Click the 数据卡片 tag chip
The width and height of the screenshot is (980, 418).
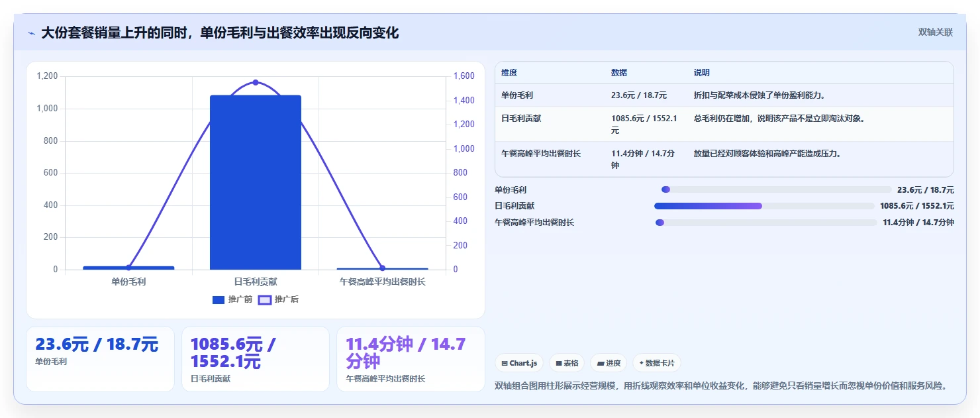[x=657, y=363]
